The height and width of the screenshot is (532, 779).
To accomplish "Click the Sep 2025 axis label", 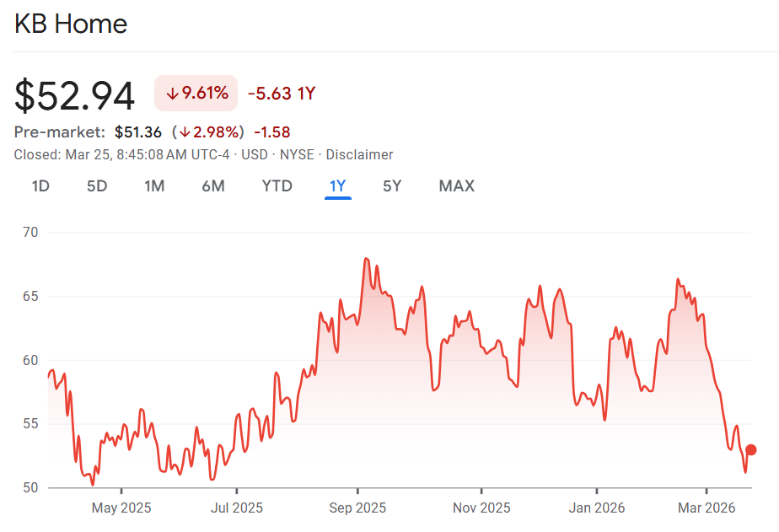I will (x=357, y=508).
